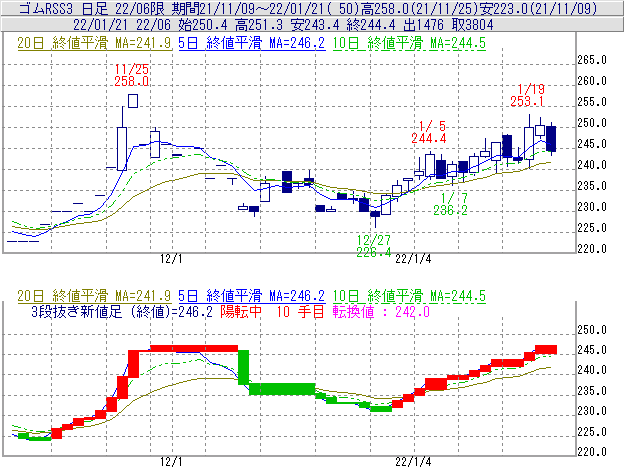This screenshot has width=624, height=475.
Task: Click the 20日 終値平滑 MA=241.9 legend in upper chart
Action: (94, 43)
